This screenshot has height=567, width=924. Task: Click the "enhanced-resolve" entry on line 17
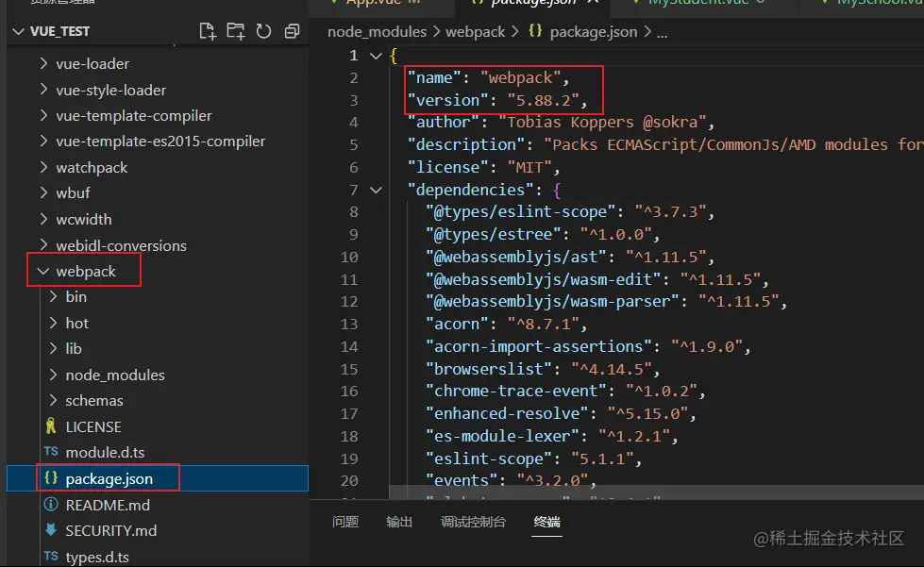coord(506,413)
